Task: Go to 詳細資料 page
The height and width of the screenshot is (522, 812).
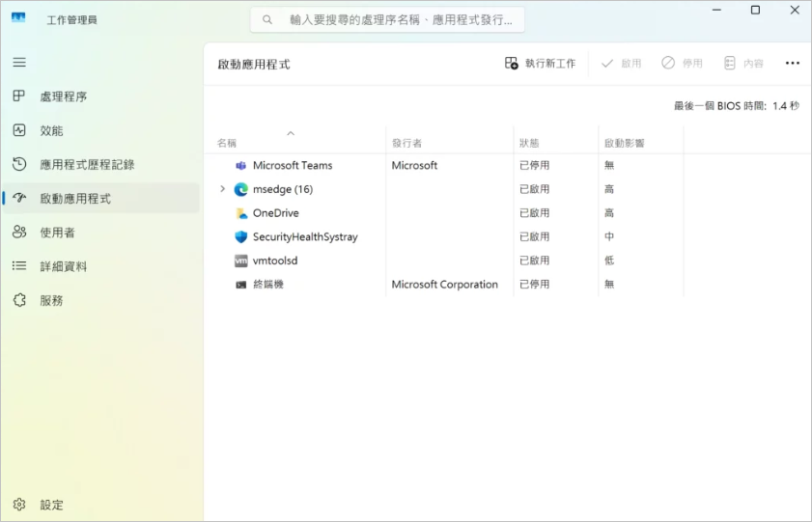Action: pos(101,266)
